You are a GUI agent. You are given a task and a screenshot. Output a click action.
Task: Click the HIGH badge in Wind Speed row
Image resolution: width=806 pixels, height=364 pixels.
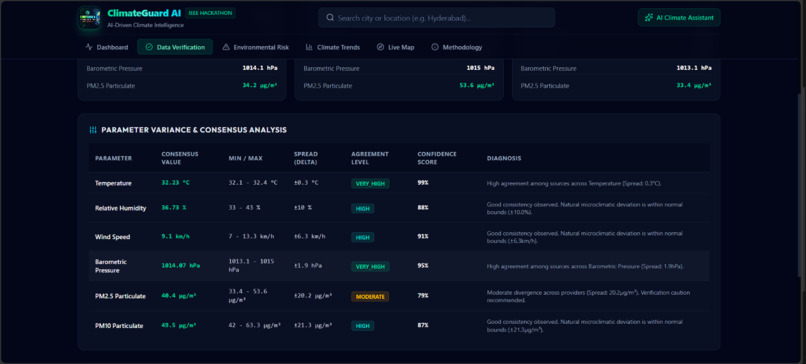tap(362, 237)
